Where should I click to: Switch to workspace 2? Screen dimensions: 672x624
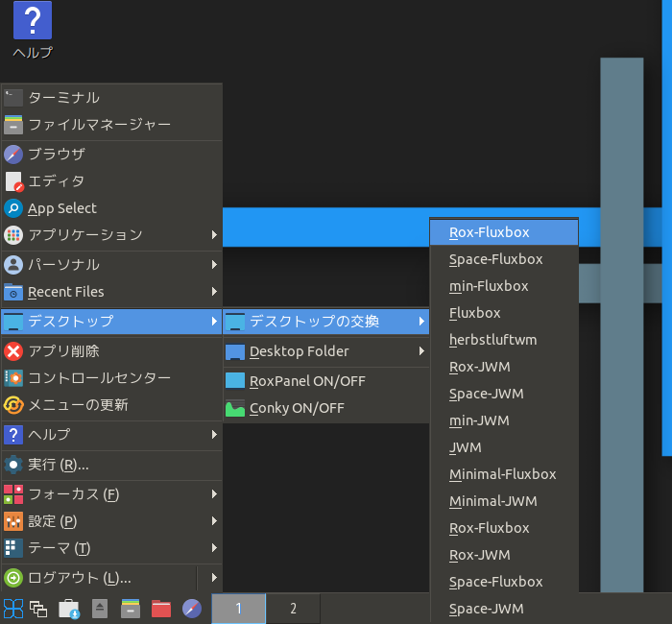coord(293,609)
